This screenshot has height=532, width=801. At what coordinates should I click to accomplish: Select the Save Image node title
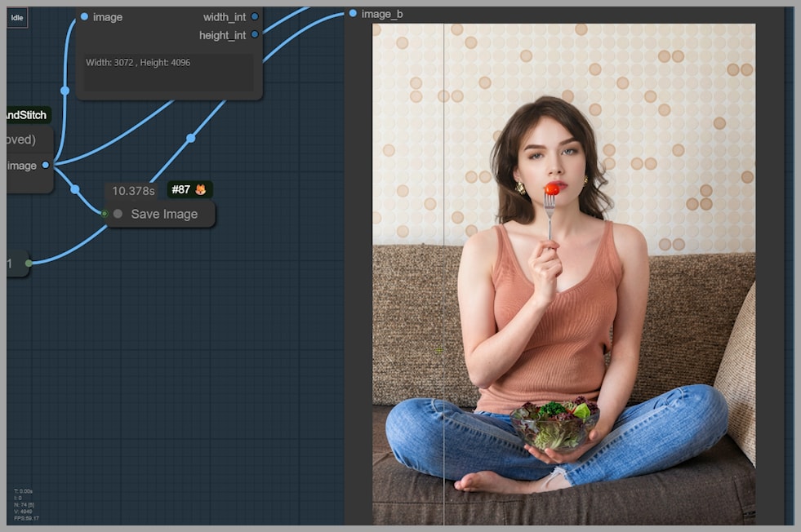[x=164, y=214]
